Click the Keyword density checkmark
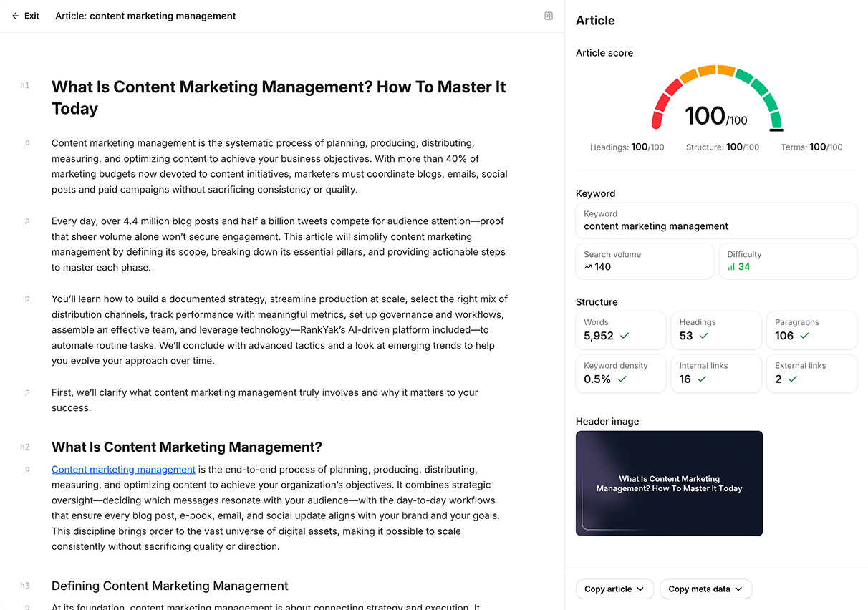Viewport: 868px width, 610px height. point(622,379)
